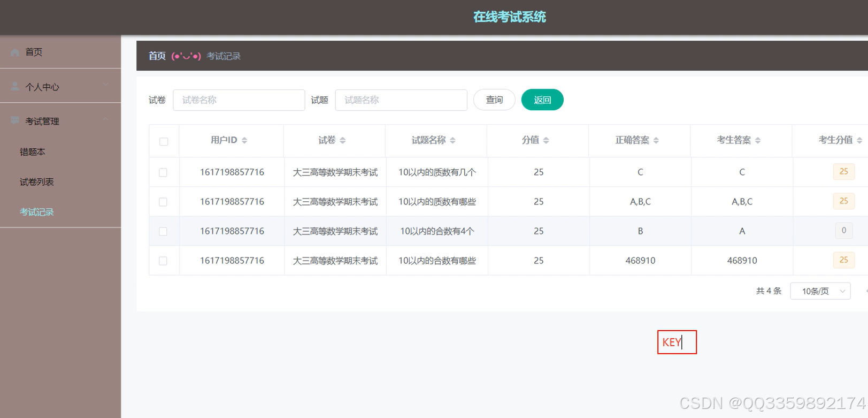Click student answer cell A
This screenshot has width=868, height=418.
(742, 231)
